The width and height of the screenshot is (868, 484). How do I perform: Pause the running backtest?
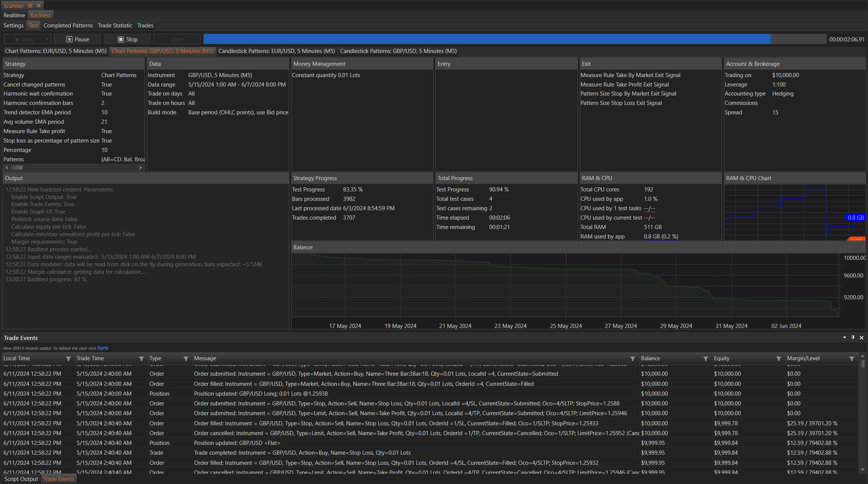point(78,39)
